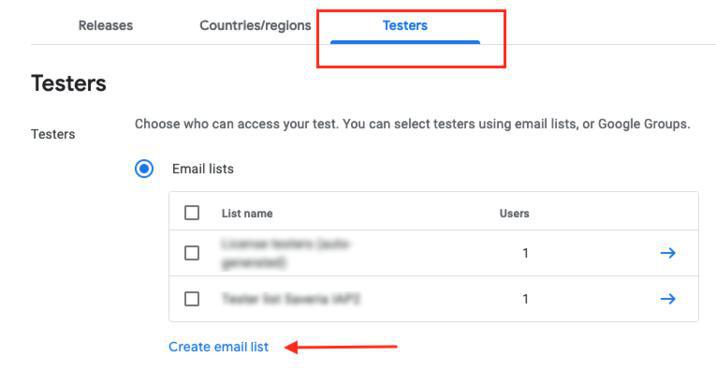Image resolution: width=716 pixels, height=386 pixels.
Task: Open the Releases tab
Action: tap(105, 26)
